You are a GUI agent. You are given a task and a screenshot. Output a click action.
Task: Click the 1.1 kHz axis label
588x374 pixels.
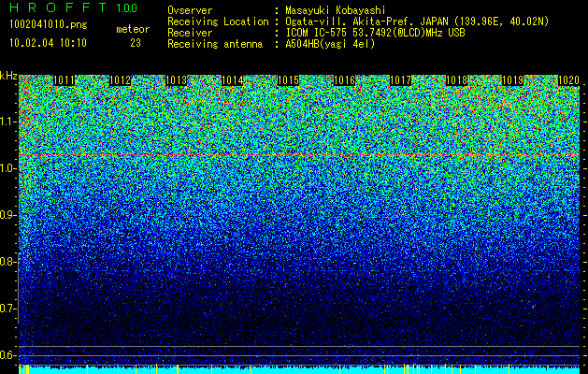(x=7, y=122)
